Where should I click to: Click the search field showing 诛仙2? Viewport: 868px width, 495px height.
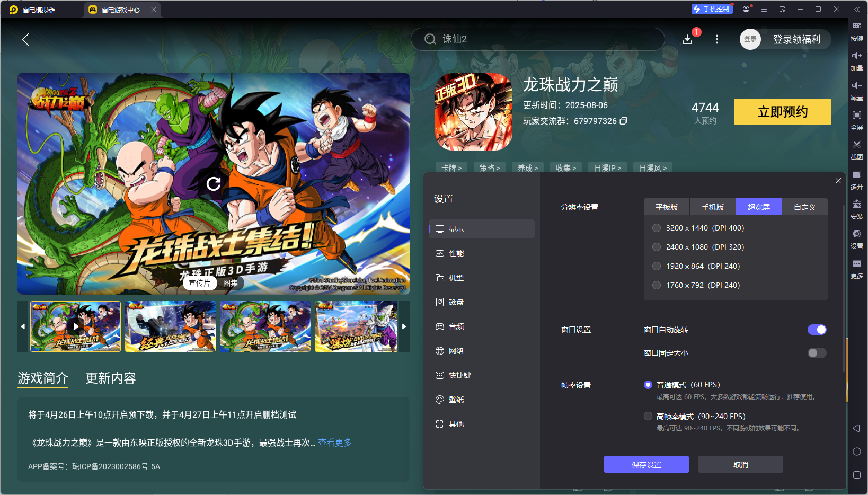click(538, 39)
